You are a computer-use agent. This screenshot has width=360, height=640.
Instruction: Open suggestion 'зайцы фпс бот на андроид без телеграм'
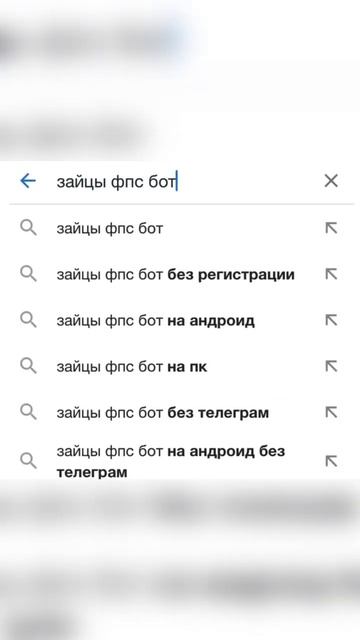pos(171,462)
